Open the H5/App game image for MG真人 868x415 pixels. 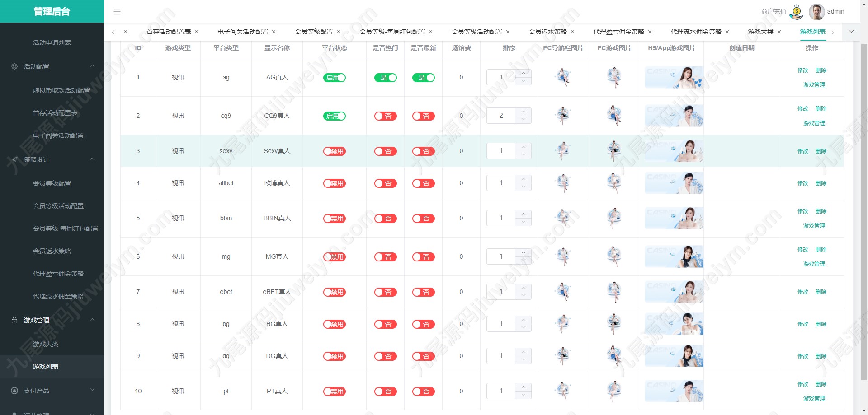pyautogui.click(x=674, y=256)
